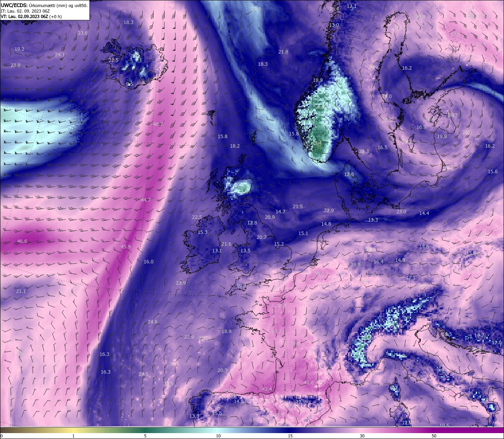This screenshot has height=439, width=504.
Task: Click the 10.7 value label
Action: [479, 335]
